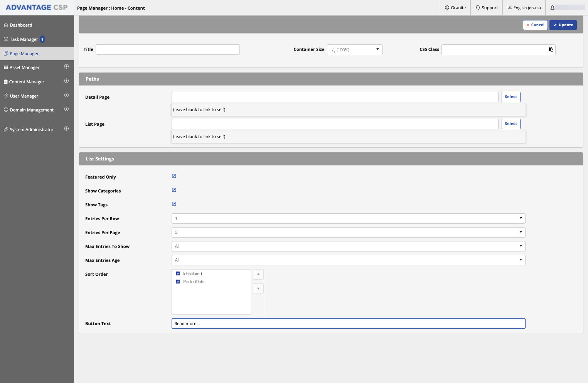Open Page Manager in the sidebar
588x383 pixels.
coord(37,54)
